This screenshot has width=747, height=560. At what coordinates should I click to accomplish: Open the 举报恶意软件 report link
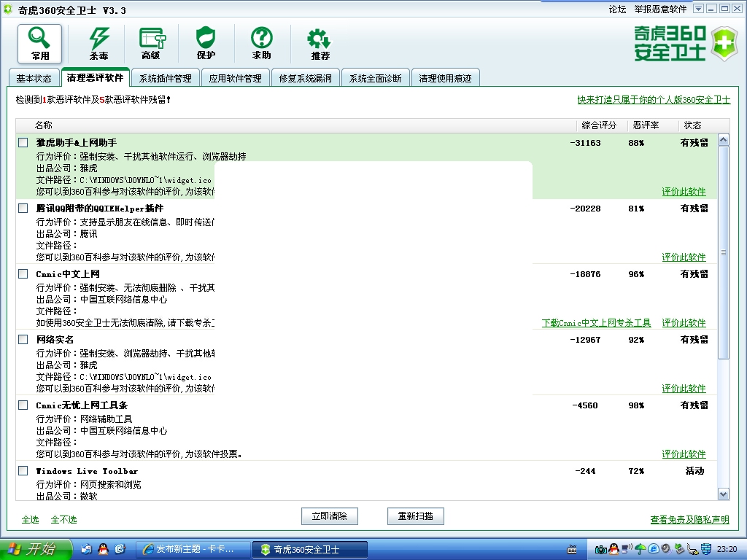pyautogui.click(x=660, y=9)
